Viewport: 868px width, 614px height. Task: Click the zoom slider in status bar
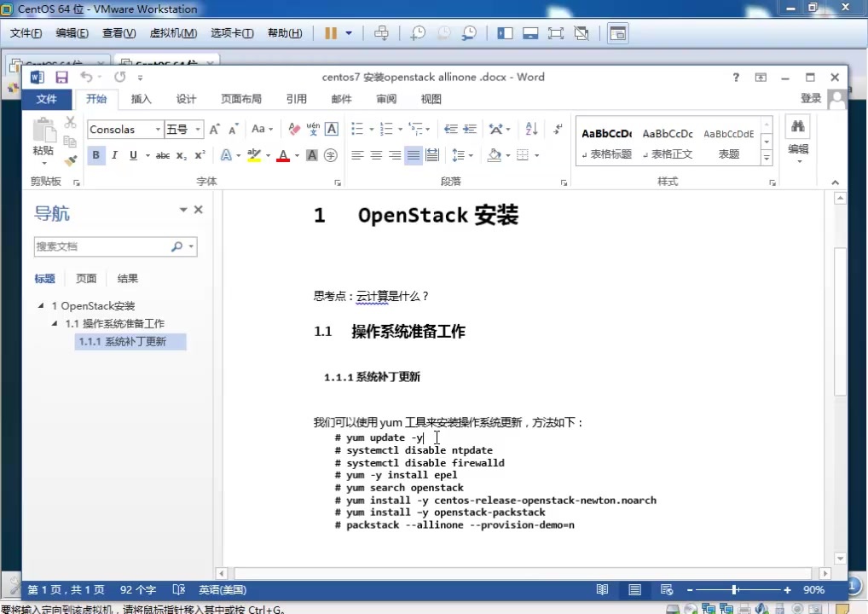734,590
